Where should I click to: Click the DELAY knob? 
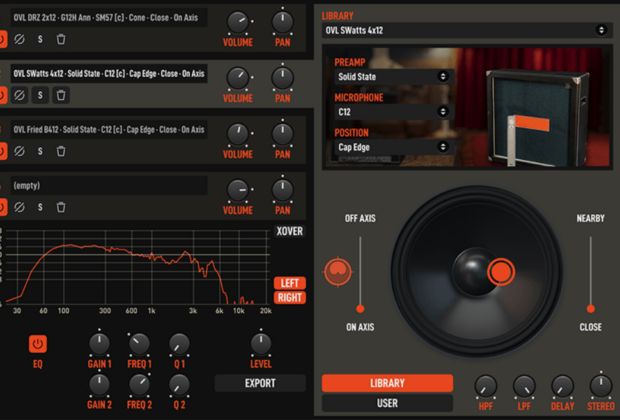tap(562, 386)
